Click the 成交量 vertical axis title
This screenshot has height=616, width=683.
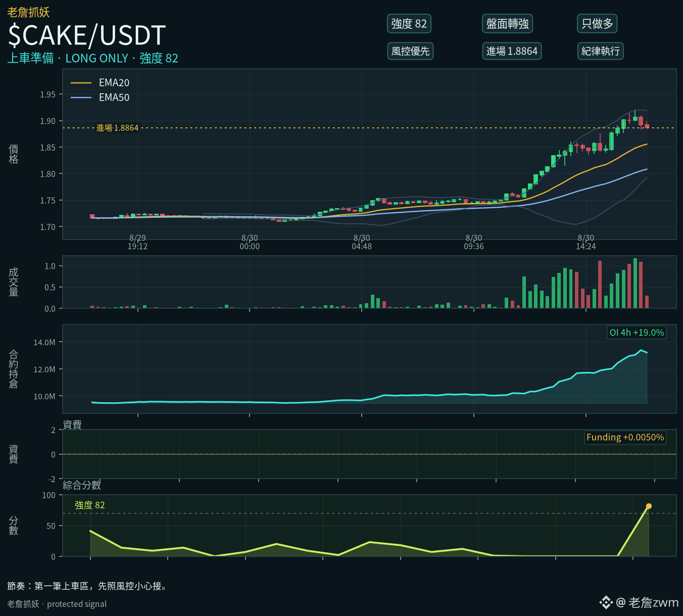pos(14,282)
